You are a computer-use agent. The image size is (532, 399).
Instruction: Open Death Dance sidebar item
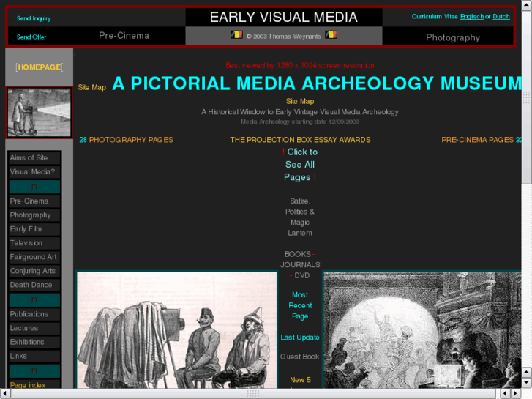[x=34, y=285]
